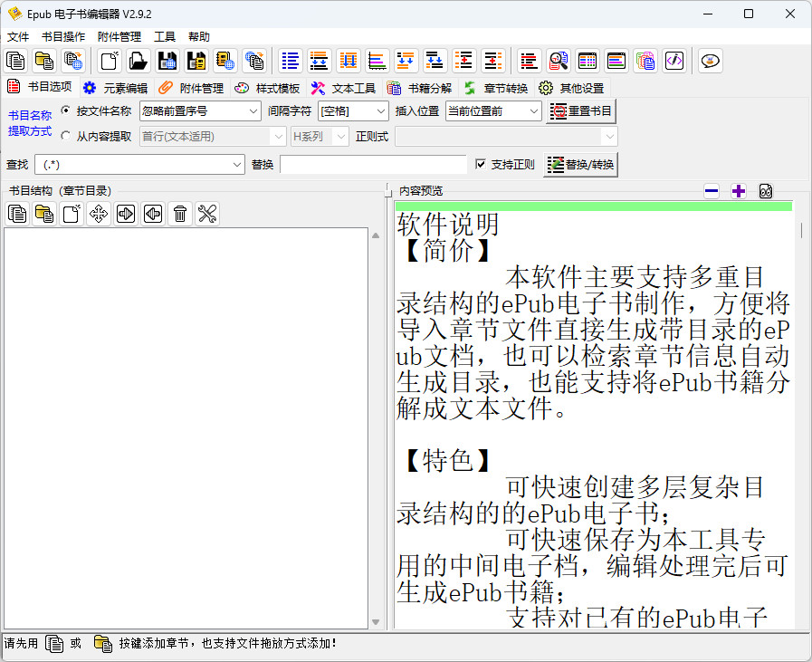This screenshot has height=662, width=812.
Task: Open the 间隔字符 [空格] dropdown
Action: coord(353,110)
